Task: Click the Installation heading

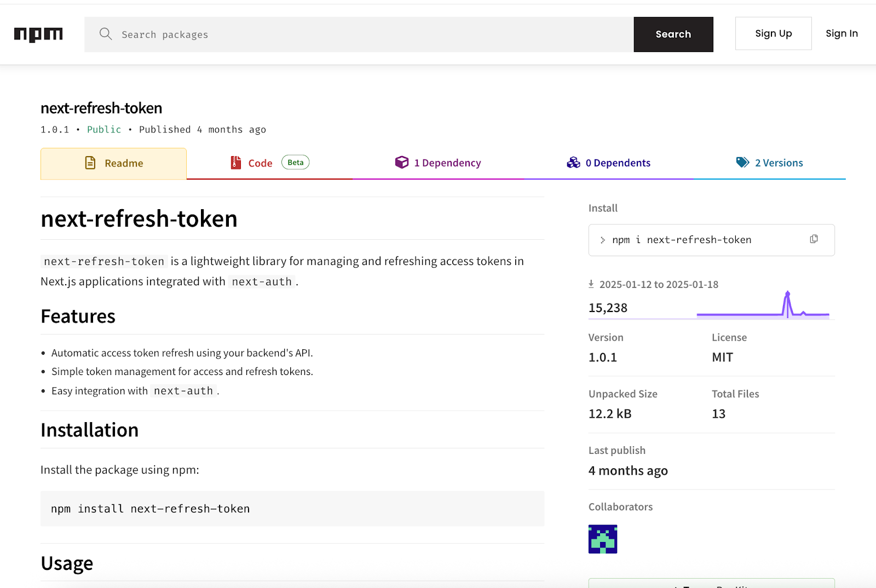Action: [89, 430]
